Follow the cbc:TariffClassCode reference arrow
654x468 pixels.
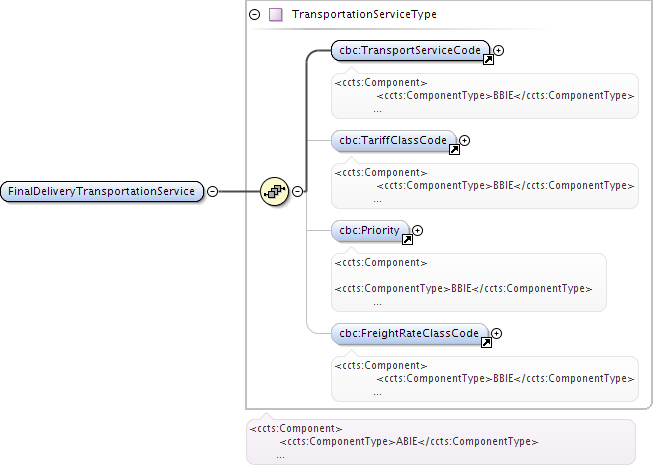coord(454,150)
